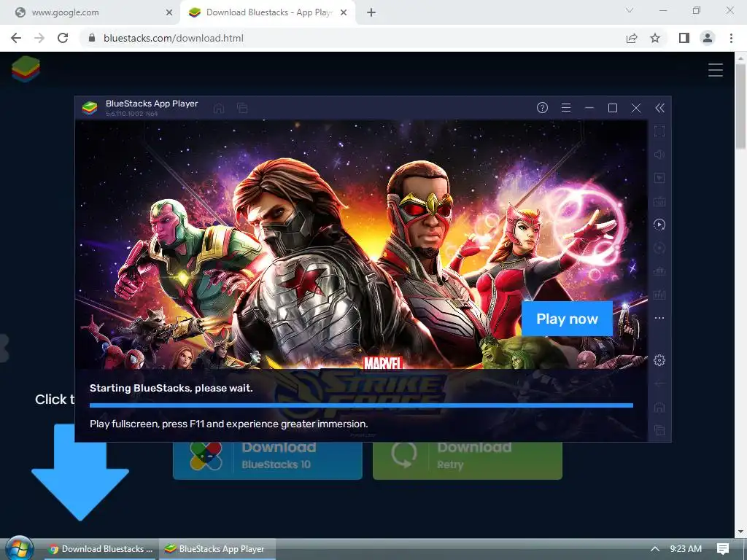The width and height of the screenshot is (747, 560).
Task: Go back in browser history
Action: coord(16,38)
